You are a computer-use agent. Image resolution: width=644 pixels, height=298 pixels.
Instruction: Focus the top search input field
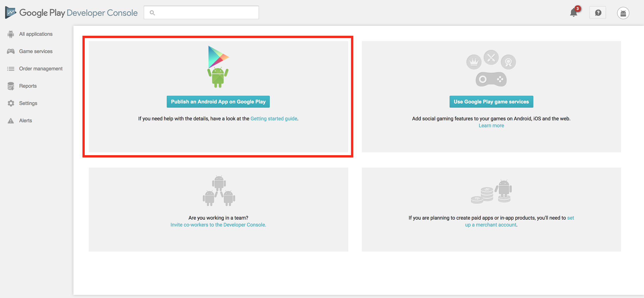(205, 12)
